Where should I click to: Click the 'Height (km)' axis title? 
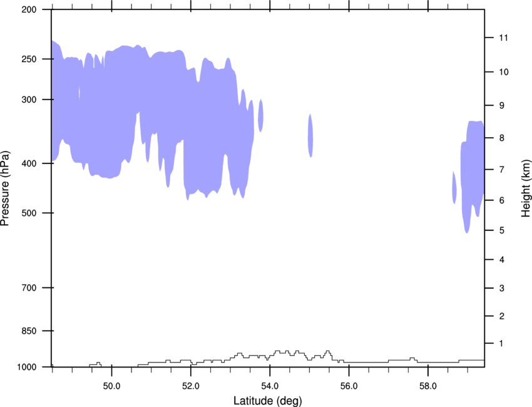point(526,188)
